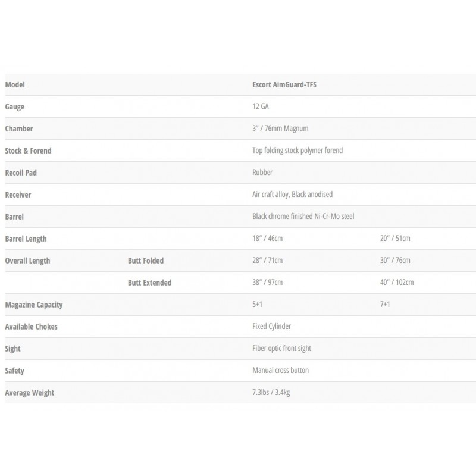Click the Rubber recoil pad value
This screenshot has width=476, height=476.
(262, 173)
